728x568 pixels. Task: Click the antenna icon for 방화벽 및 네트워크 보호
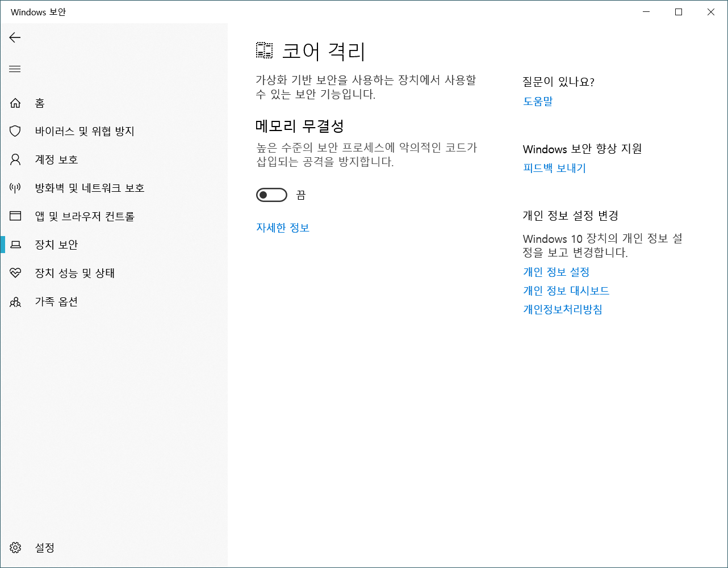(x=15, y=188)
